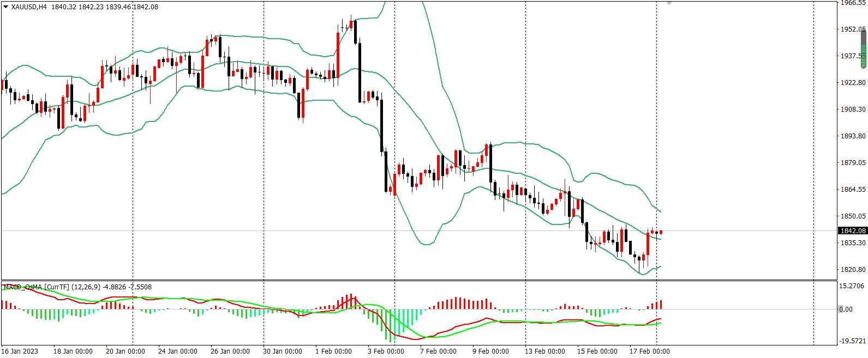Click the current price label 1842.08
The width and height of the screenshot is (868, 358).
[852, 231]
